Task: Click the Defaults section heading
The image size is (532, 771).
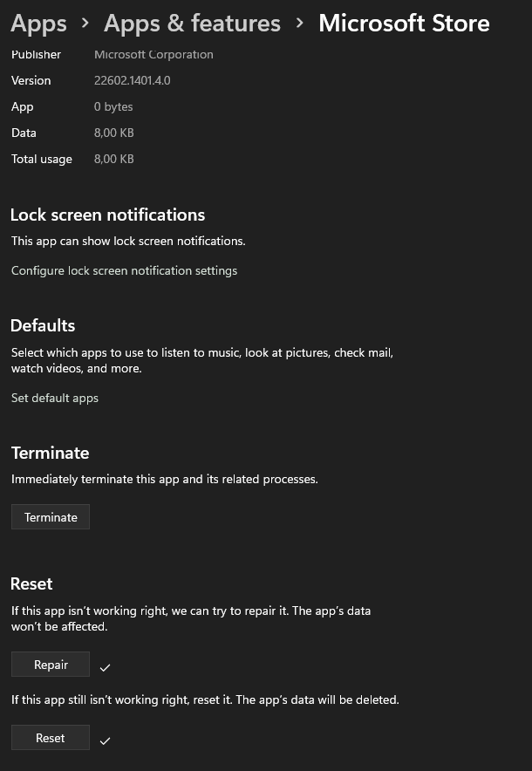Action: tap(43, 325)
